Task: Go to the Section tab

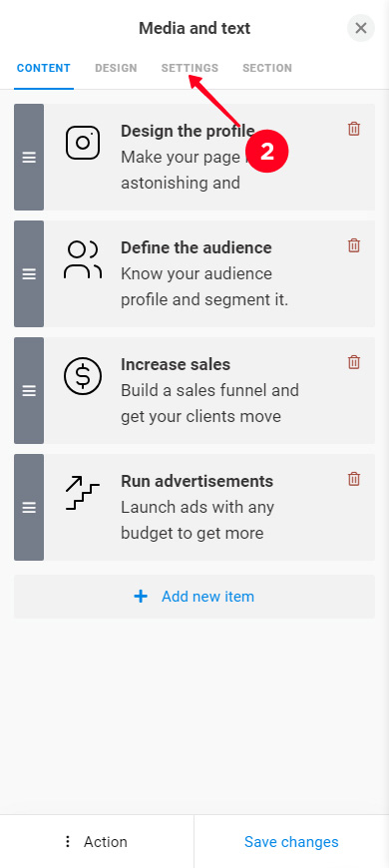Action: pos(267,68)
